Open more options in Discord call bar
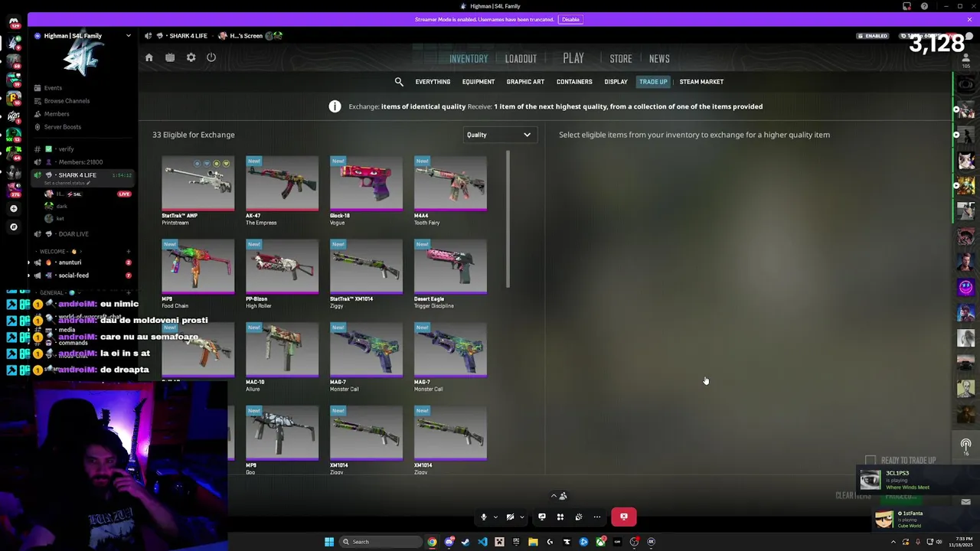 pyautogui.click(x=597, y=517)
